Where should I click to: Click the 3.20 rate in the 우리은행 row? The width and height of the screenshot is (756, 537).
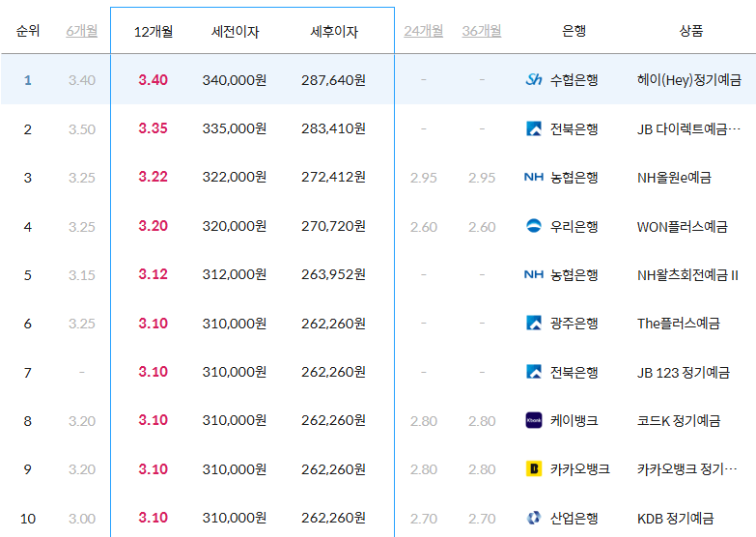pyautogui.click(x=153, y=226)
